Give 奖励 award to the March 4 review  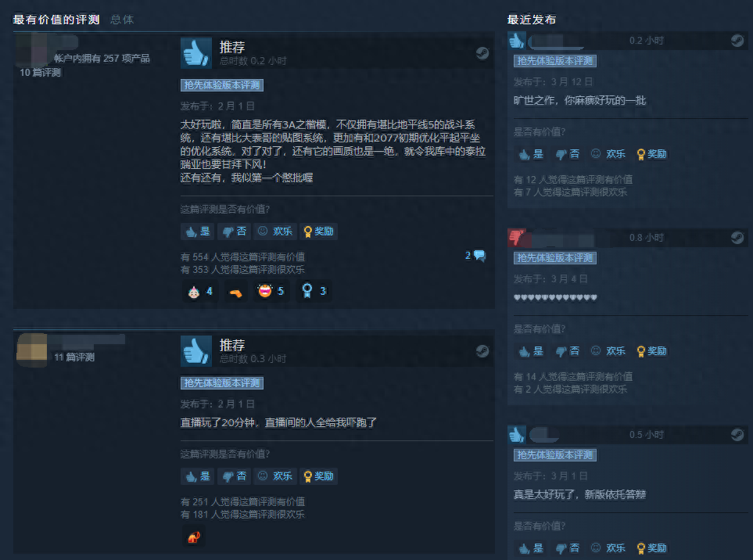pos(651,351)
